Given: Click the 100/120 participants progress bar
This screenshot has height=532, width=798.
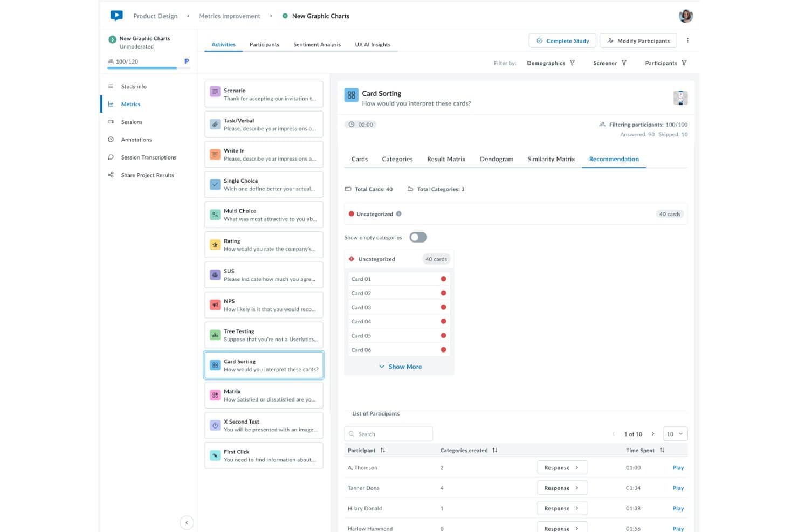Looking at the screenshot, I should (148, 68).
